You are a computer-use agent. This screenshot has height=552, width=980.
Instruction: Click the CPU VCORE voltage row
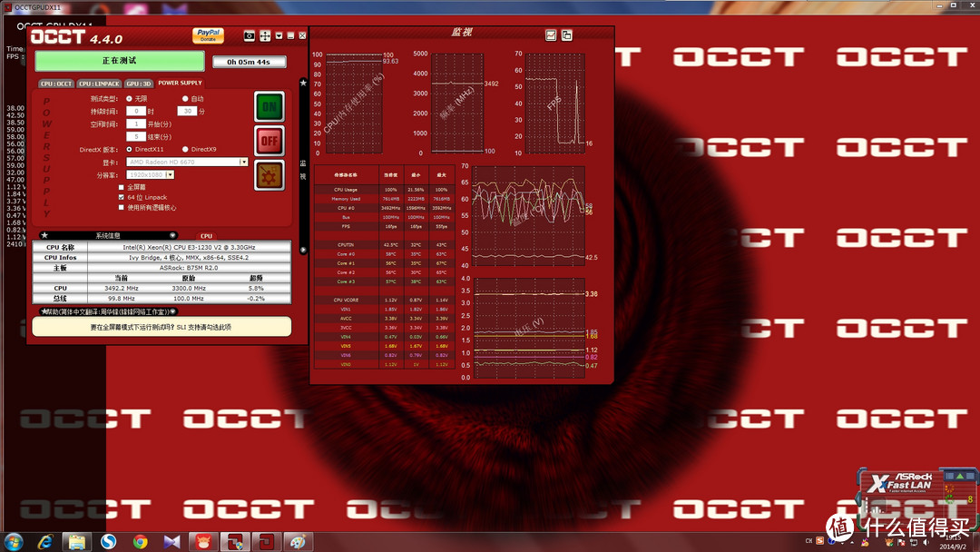[385, 300]
